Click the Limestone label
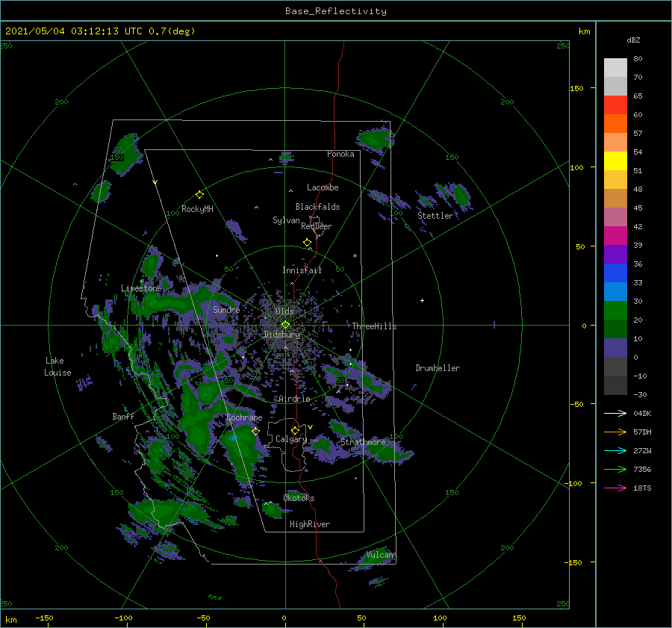672x628 pixels. [141, 288]
